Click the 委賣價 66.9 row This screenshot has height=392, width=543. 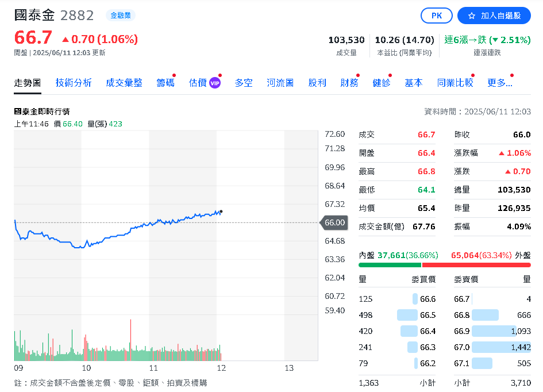492,331
